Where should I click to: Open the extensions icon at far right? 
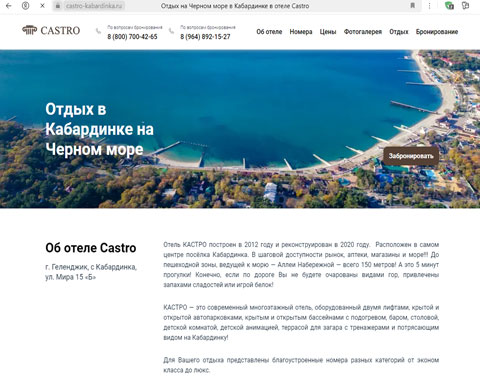(x=465, y=6)
